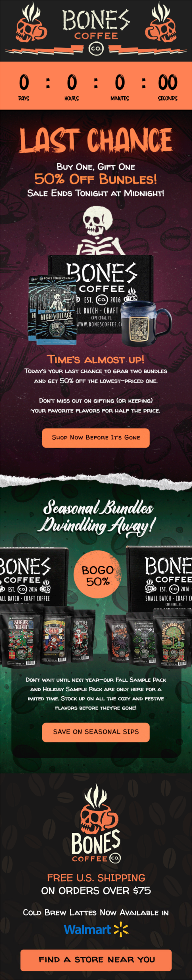192x980 pixels.
Task: Click the Last Chance headline
Action: [x=96, y=140]
